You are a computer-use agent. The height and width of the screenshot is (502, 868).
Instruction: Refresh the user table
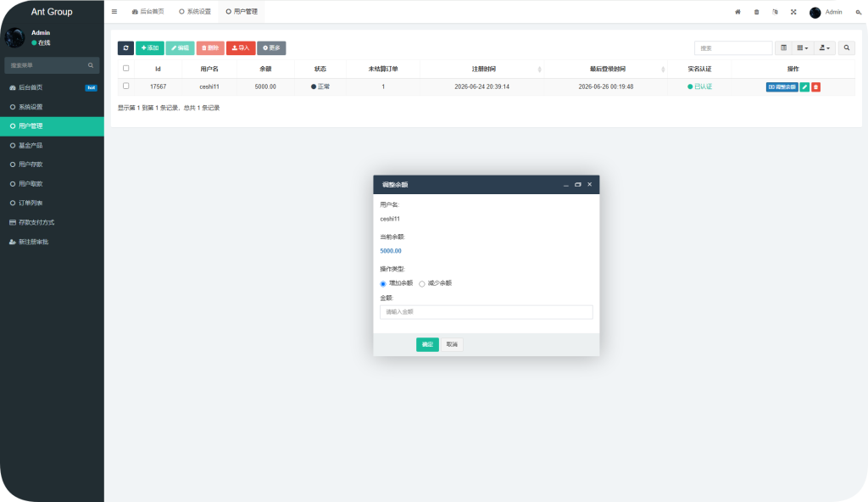tap(125, 48)
